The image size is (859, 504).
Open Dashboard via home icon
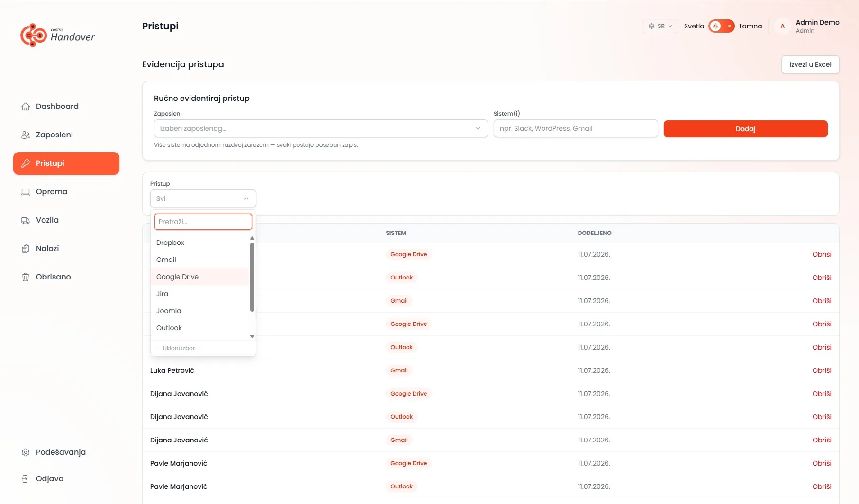[x=26, y=107]
